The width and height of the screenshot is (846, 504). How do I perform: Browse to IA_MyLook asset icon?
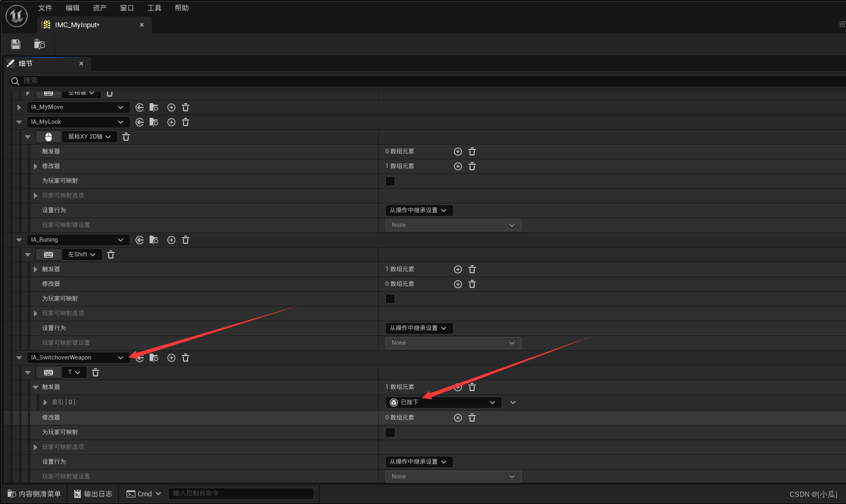(x=154, y=122)
